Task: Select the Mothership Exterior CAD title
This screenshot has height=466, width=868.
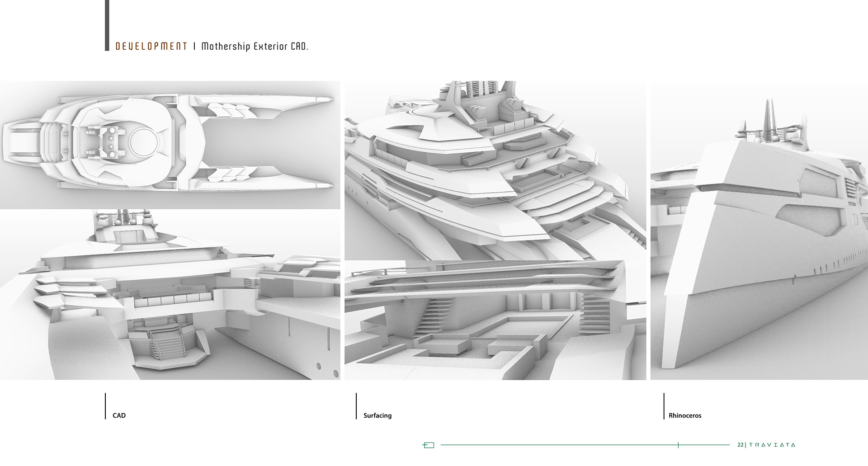Action: click(x=255, y=46)
